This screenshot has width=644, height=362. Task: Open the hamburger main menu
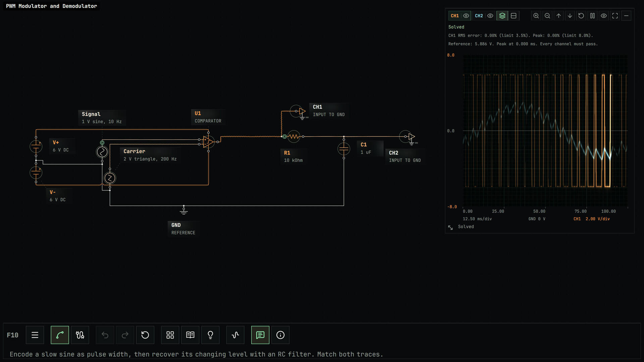[35, 335]
